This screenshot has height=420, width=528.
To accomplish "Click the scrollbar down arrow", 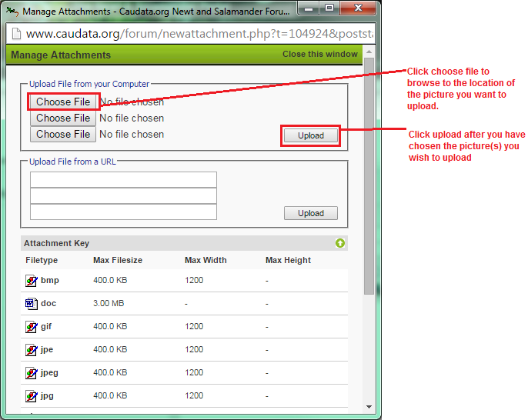I will [x=369, y=405].
